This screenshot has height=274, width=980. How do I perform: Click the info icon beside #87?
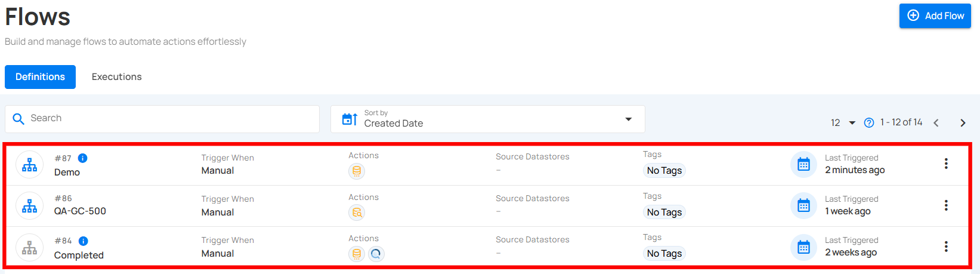click(x=83, y=158)
